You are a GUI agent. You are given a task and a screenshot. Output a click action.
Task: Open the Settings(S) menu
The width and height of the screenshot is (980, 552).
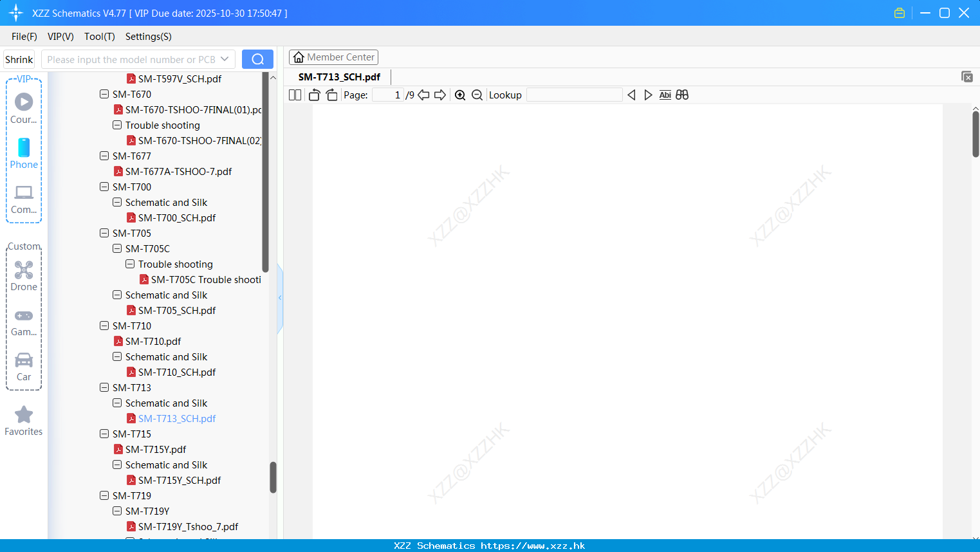[149, 37]
